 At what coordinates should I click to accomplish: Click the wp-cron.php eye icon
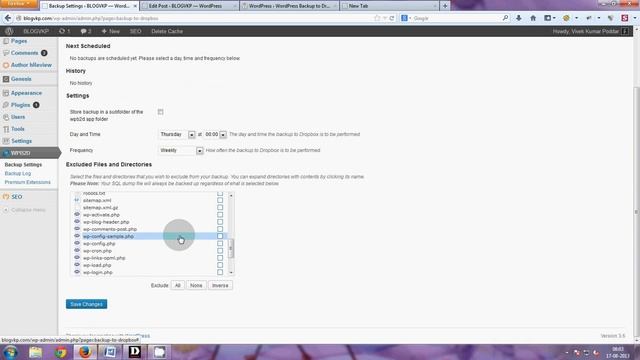click(77, 251)
